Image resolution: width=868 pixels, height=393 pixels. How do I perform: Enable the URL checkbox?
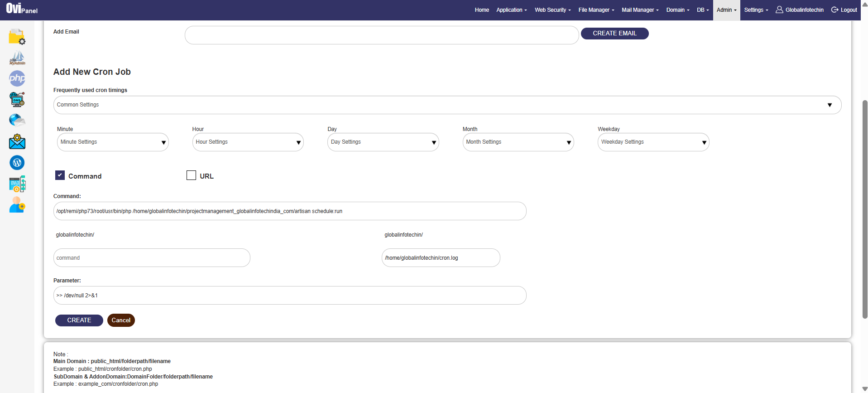coord(191,175)
